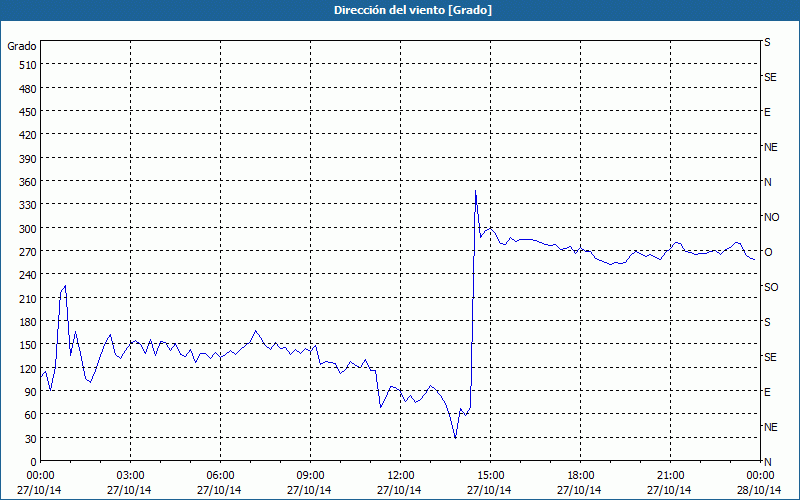Click the 'Dirección del viento [Grado]' title
This screenshot has width=800, height=500.
(413, 10)
